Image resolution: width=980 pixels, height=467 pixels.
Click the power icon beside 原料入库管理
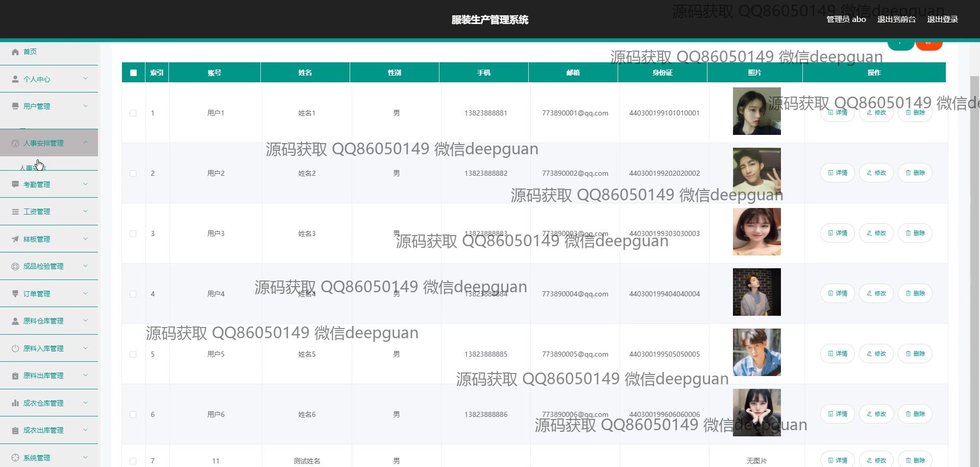(x=15, y=348)
